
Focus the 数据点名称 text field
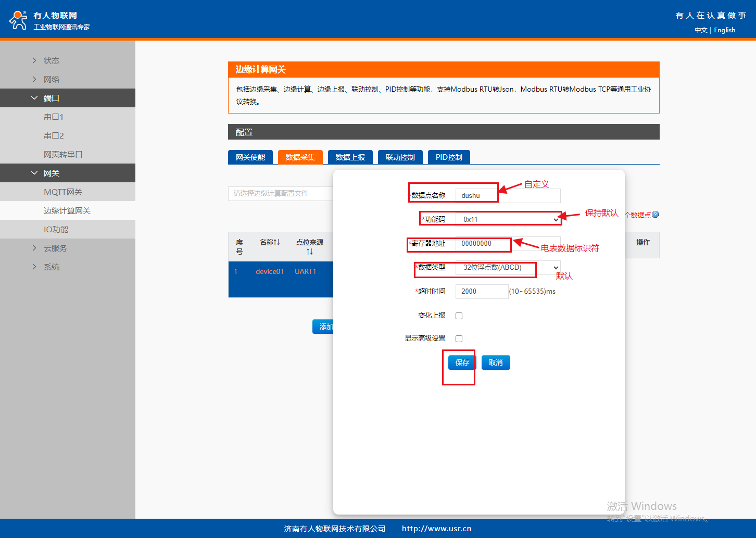click(508, 195)
